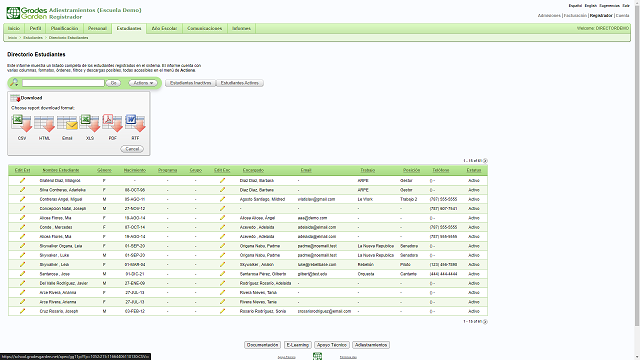Sort by Estatus column header
The image size is (640, 360).
coord(474,170)
